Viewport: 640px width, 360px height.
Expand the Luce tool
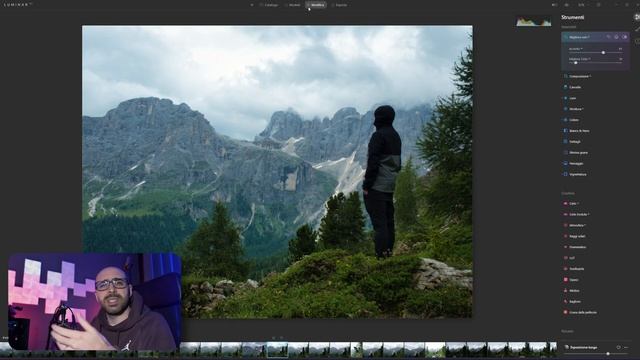tap(570, 98)
